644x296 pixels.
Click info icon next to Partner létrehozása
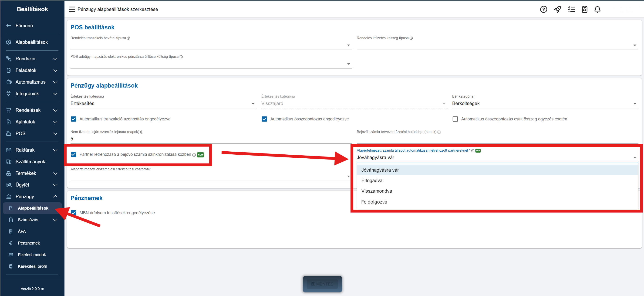click(194, 155)
